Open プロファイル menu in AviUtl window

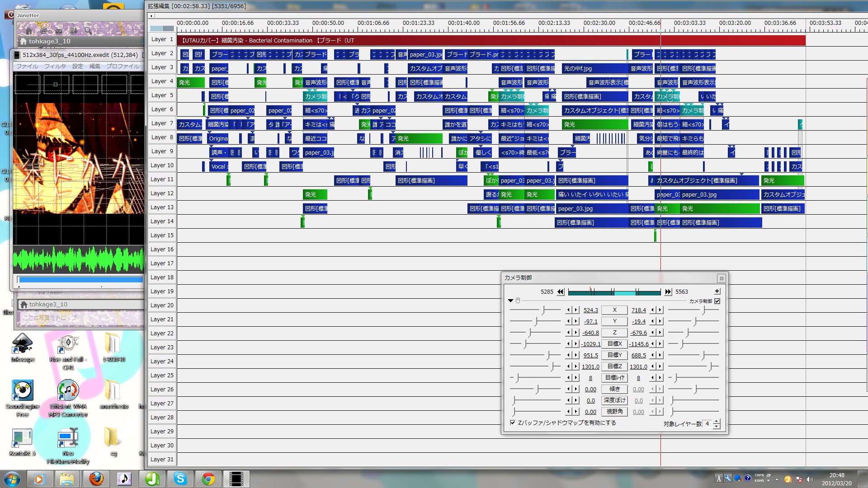coord(123,66)
